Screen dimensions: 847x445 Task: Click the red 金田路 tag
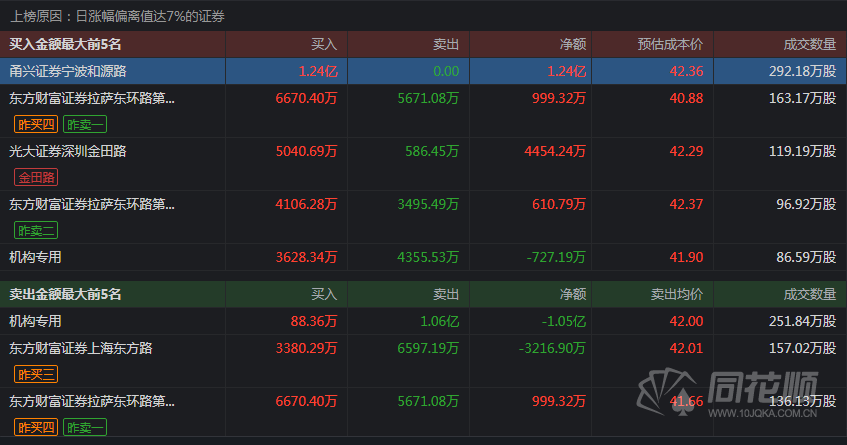[x=36, y=177]
